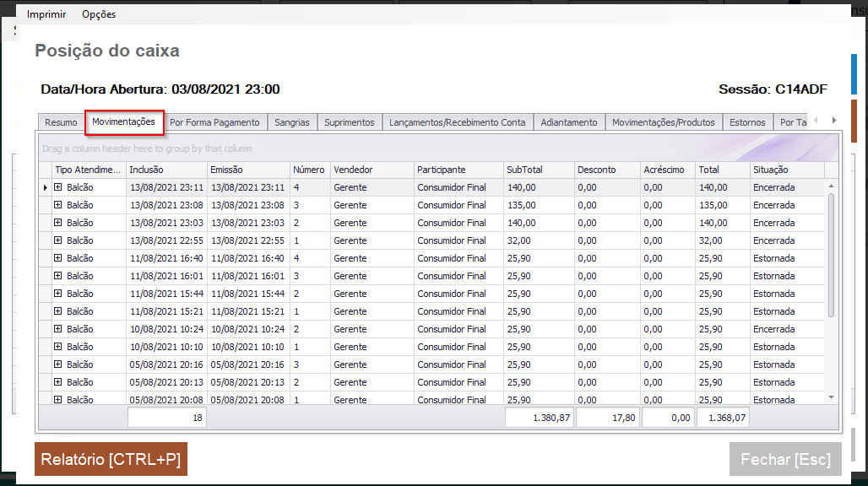Open the Suprimentos tab
The width and height of the screenshot is (868, 486).
[350, 122]
